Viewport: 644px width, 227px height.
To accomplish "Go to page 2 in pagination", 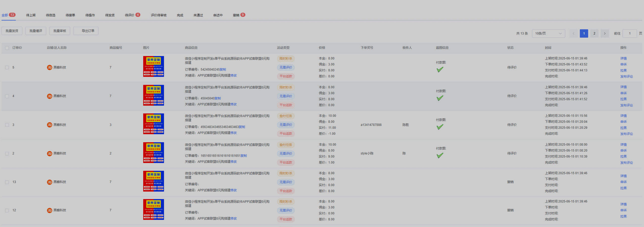I will pos(594,34).
